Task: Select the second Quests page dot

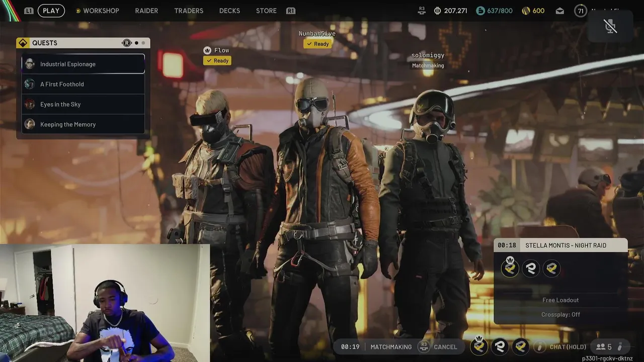Action: pos(143,43)
